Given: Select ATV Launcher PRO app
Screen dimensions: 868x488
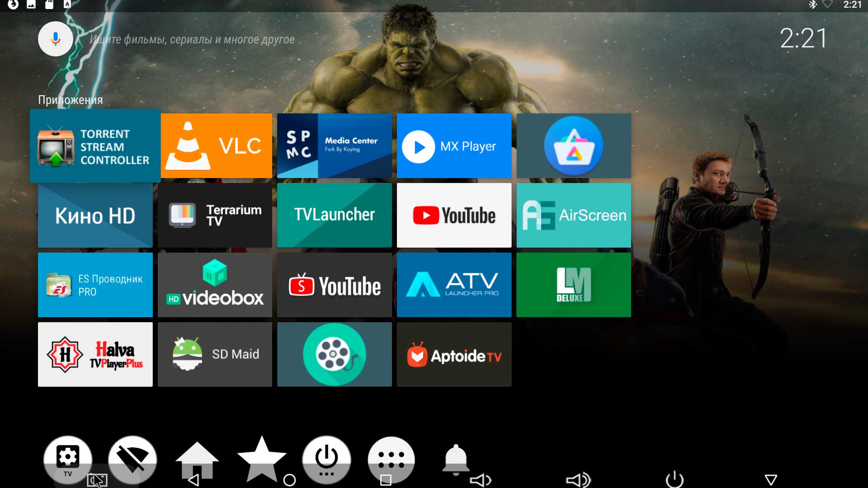Looking at the screenshot, I should (x=454, y=285).
